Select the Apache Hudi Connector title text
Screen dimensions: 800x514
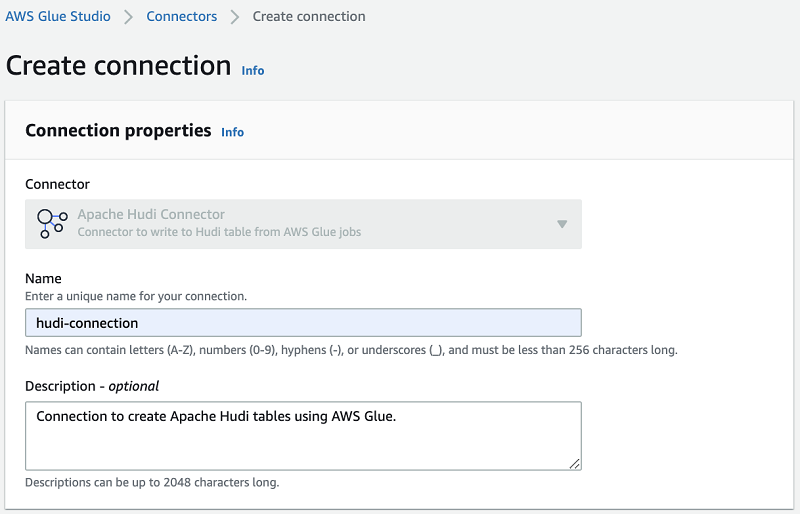coord(151,215)
